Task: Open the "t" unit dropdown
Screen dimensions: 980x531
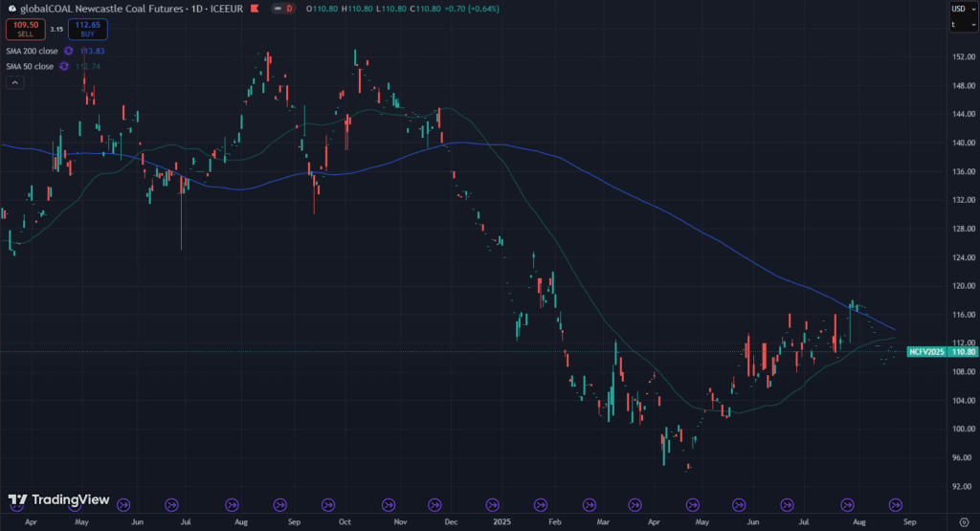Action: [962, 24]
